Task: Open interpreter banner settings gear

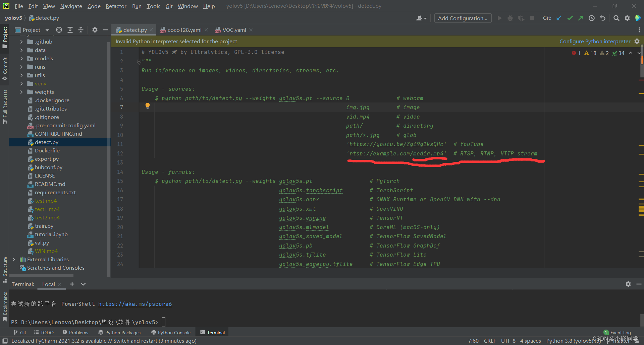Action: (637, 41)
